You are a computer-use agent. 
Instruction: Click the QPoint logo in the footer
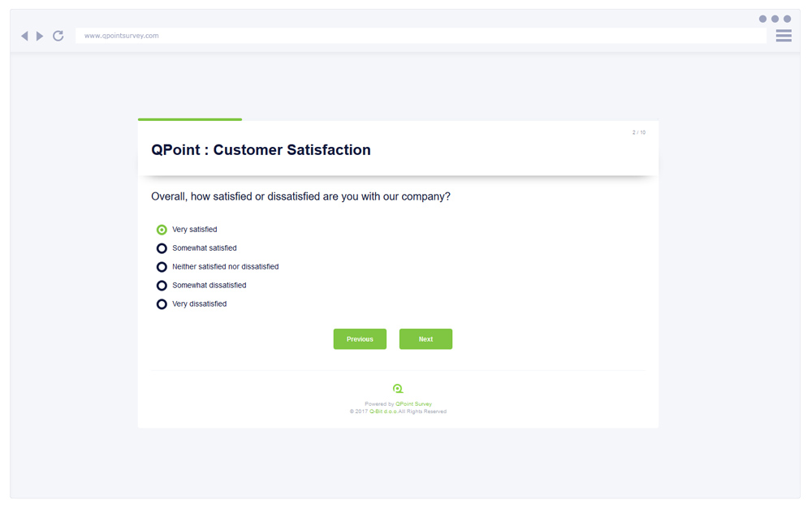[x=398, y=389]
